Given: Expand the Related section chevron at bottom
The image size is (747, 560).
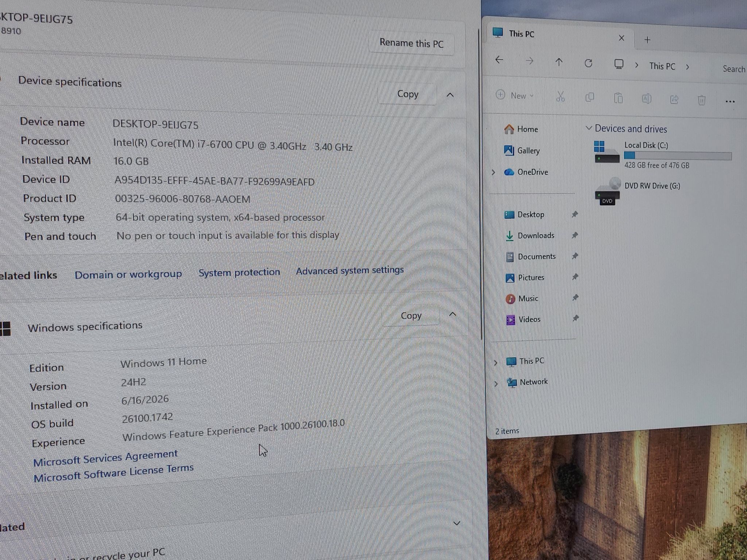Looking at the screenshot, I should point(456,523).
